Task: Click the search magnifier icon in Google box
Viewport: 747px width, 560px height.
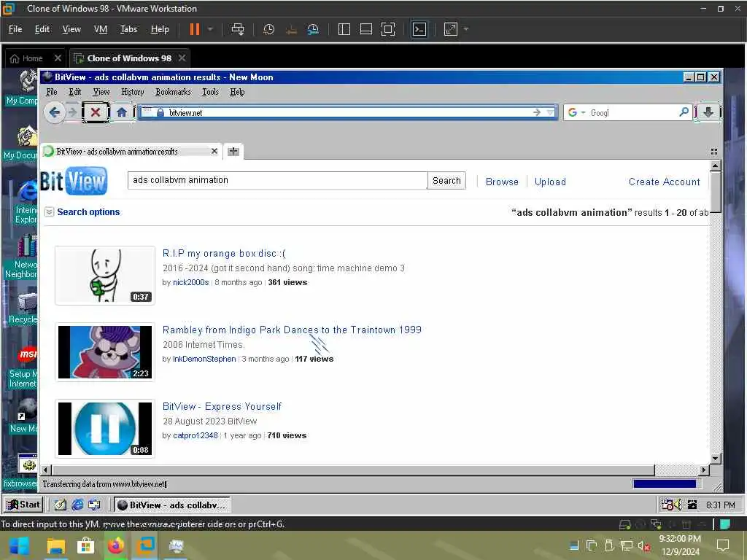Action: (684, 112)
